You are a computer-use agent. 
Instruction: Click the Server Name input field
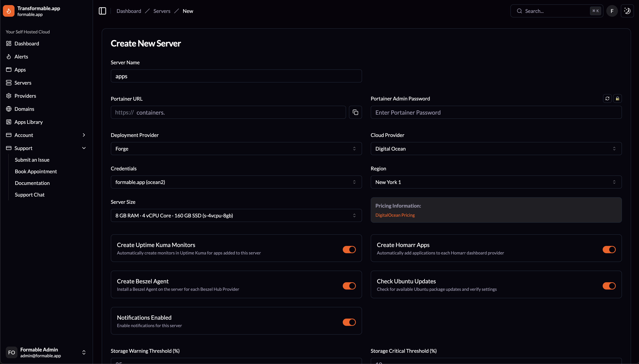tap(236, 76)
